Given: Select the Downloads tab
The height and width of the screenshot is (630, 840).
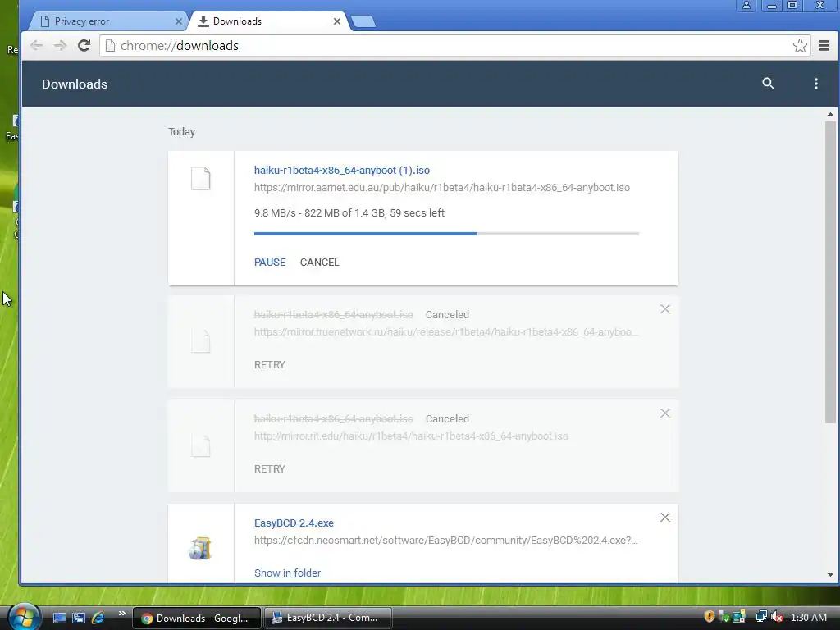Looking at the screenshot, I should (268, 21).
